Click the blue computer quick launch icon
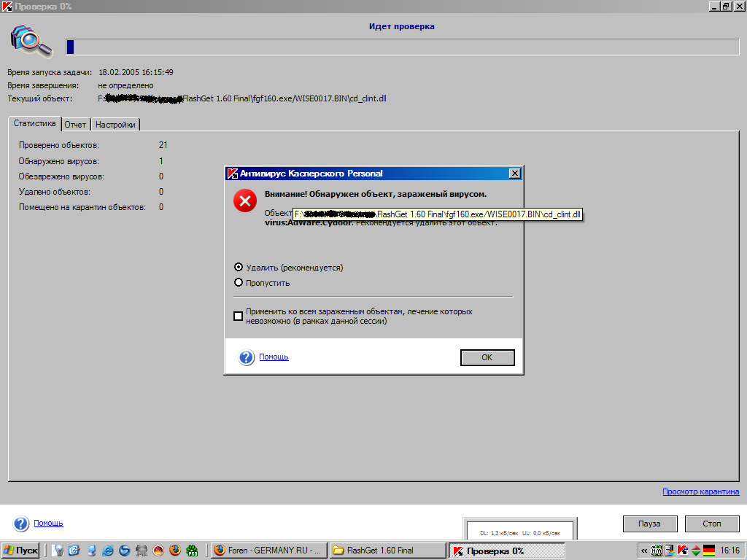This screenshot has width=747, height=560. [x=91, y=551]
